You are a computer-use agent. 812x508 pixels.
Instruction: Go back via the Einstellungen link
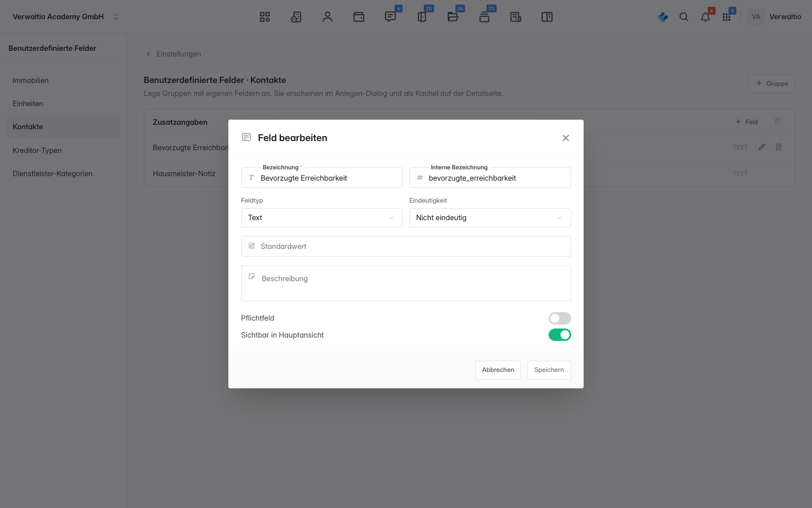pos(179,54)
